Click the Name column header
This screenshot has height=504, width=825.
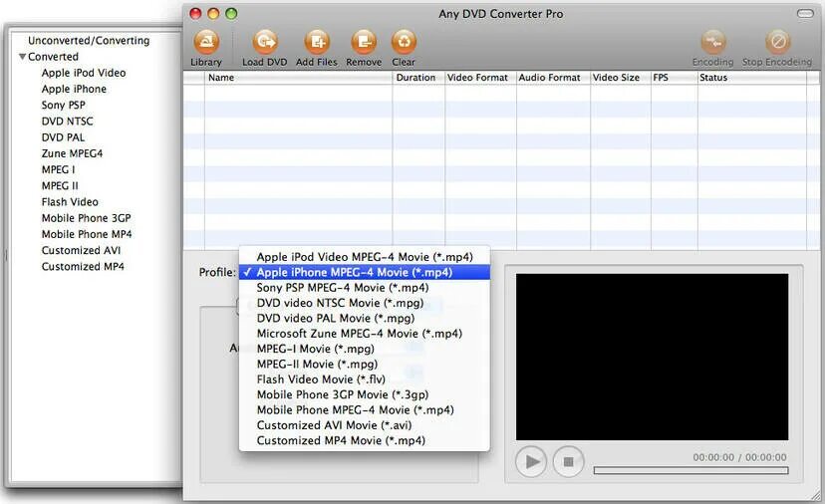tap(298, 78)
